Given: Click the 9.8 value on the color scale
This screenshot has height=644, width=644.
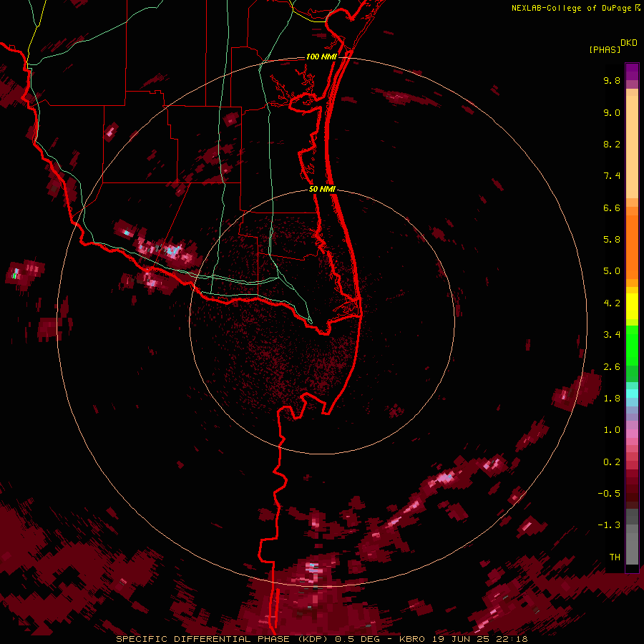Looking at the screenshot, I should (612, 81).
